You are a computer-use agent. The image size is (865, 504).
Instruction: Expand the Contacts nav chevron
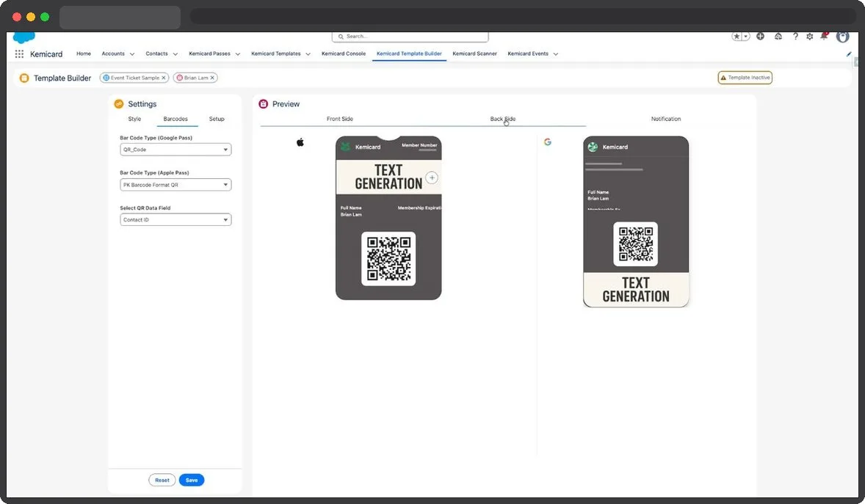pos(175,54)
